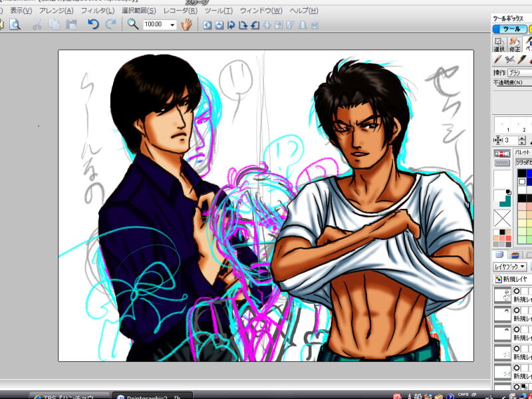Click the middle blue rotate icon
Viewport: 532px width, 399px height.
point(243,25)
